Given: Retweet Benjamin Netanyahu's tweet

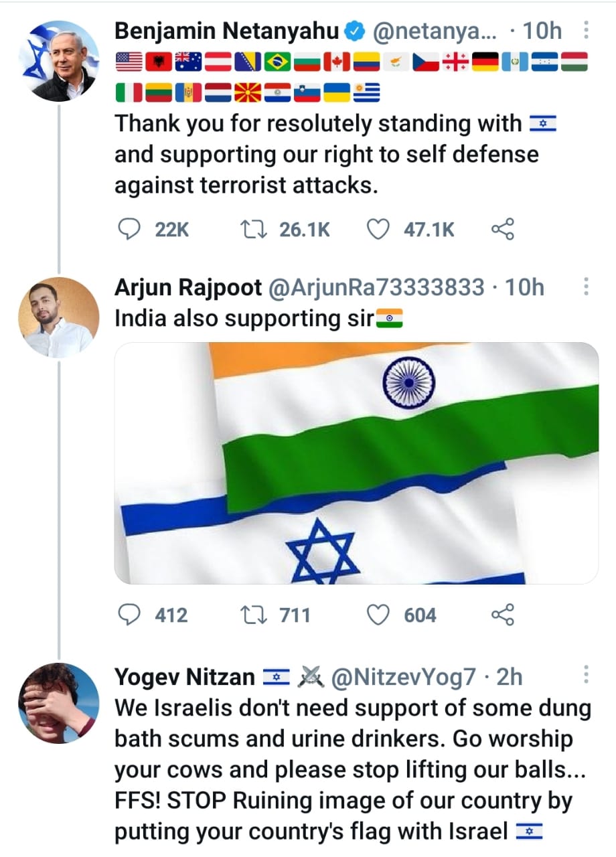Looking at the screenshot, I should click(x=254, y=230).
